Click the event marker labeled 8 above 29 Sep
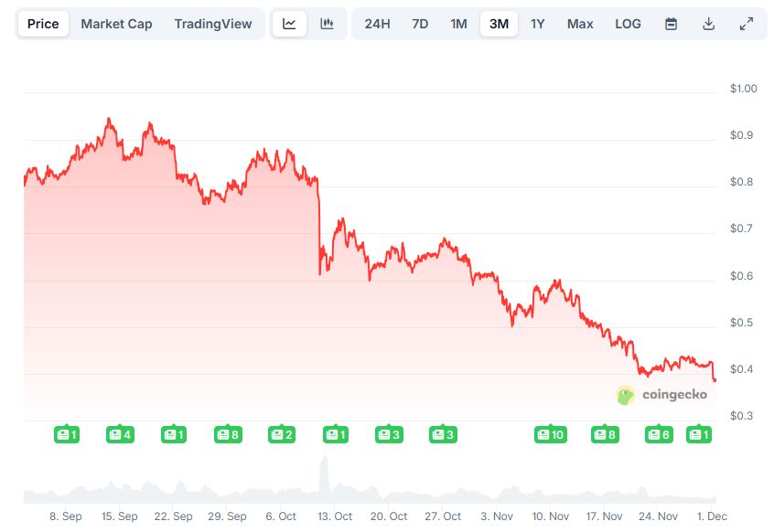The height and width of the screenshot is (532, 774). (x=227, y=434)
